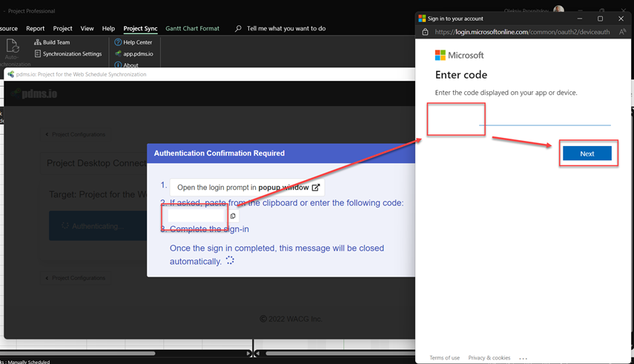Open the Gantt Chart Format tab
Image resolution: width=634 pixels, height=364 pixels.
[193, 28]
